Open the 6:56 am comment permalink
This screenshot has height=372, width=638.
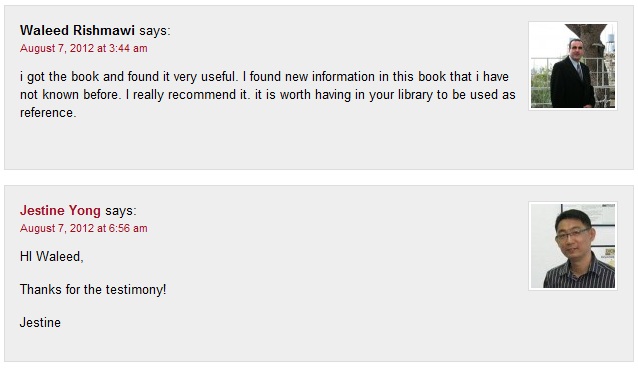coord(84,228)
